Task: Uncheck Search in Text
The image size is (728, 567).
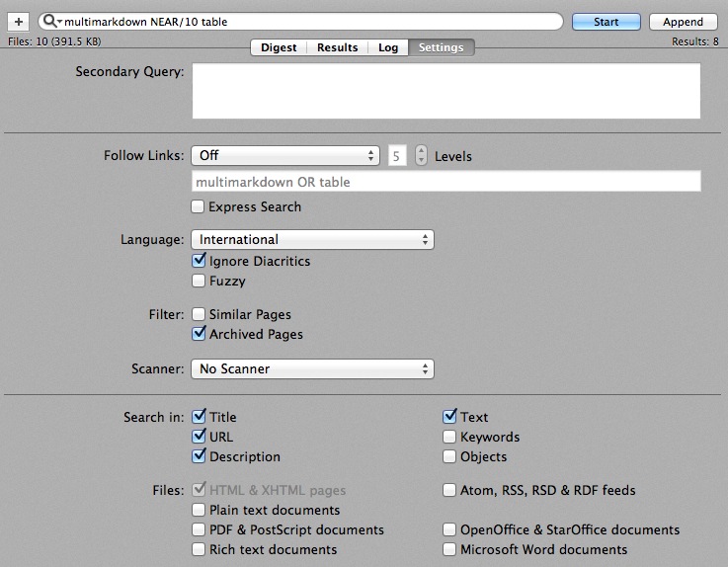Action: click(449, 417)
